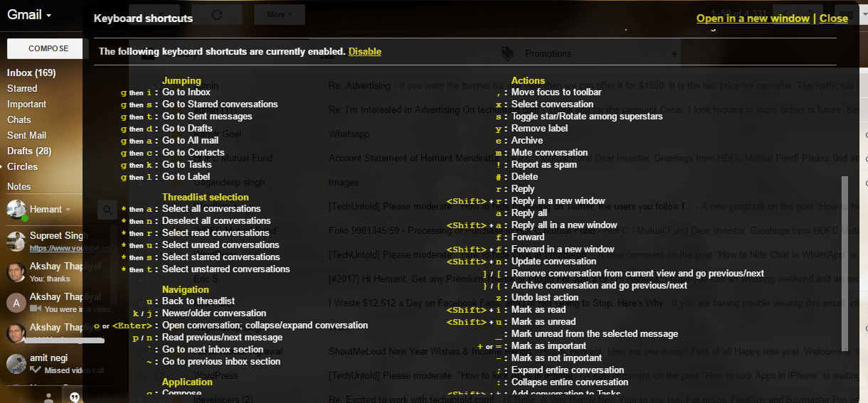Open the Sent Mail folder
Viewport: 868px width, 403px height.
(26, 135)
